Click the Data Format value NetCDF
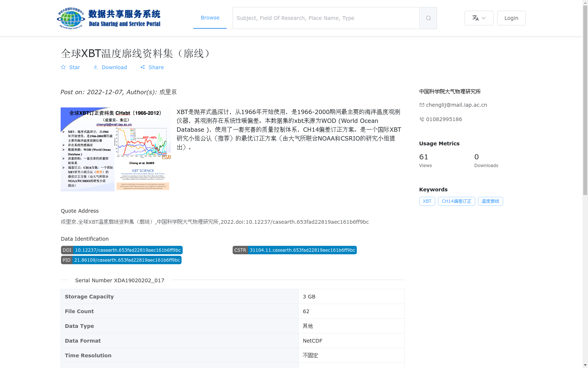 [312, 341]
